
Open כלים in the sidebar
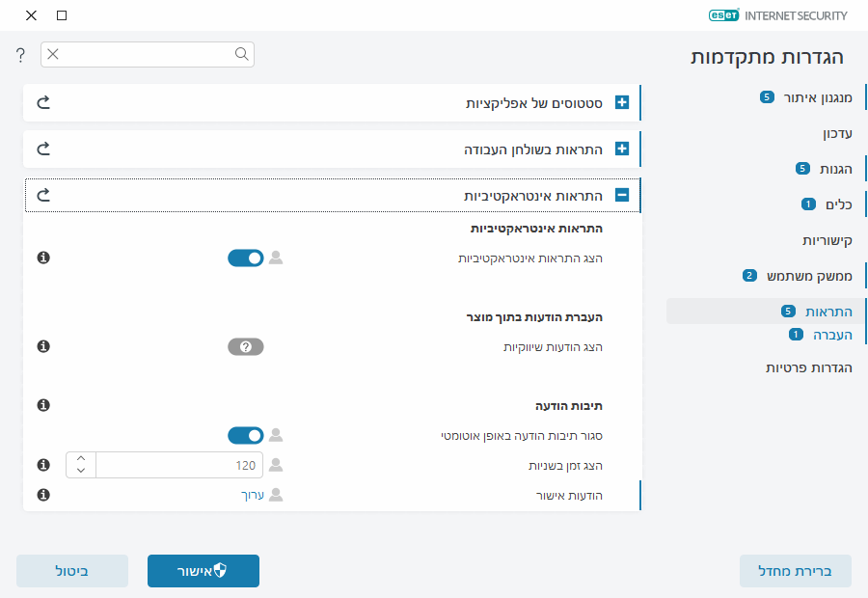839,204
